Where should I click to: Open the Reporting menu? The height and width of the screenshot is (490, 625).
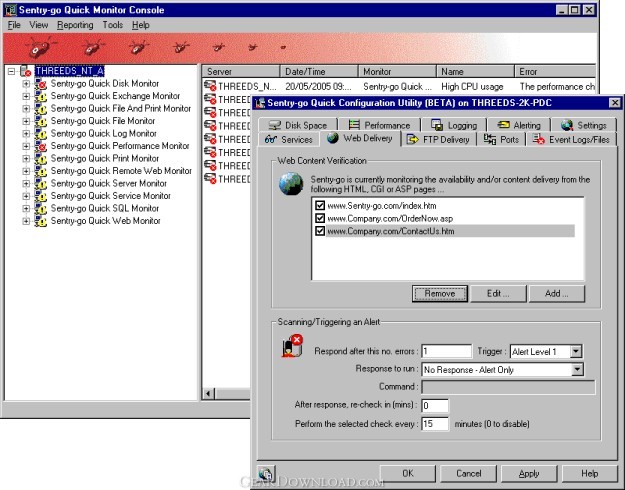coord(75,25)
